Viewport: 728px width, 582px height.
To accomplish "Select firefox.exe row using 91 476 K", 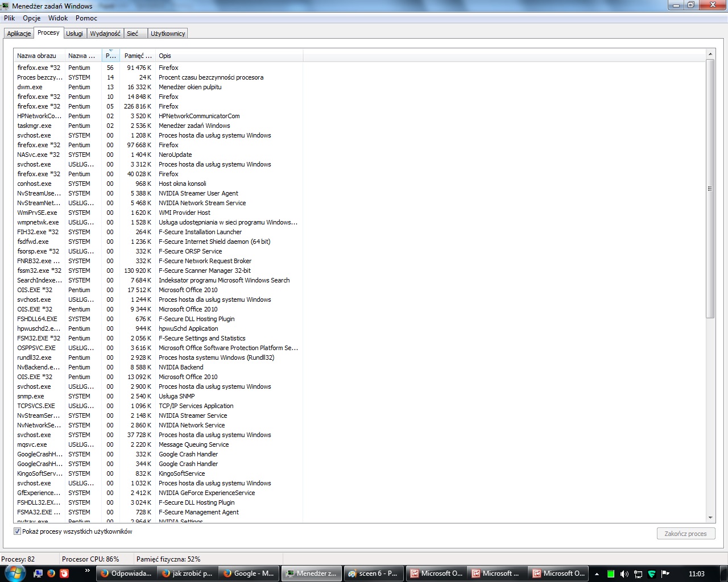I will coord(158,68).
